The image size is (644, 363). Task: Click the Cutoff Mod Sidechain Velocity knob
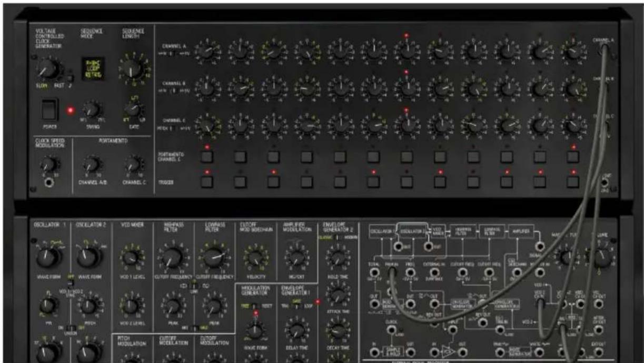tap(255, 257)
